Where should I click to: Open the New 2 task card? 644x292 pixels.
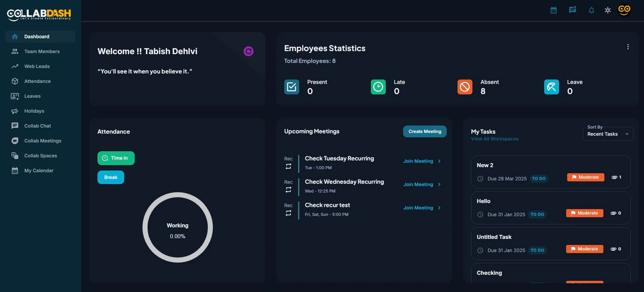pos(551,172)
